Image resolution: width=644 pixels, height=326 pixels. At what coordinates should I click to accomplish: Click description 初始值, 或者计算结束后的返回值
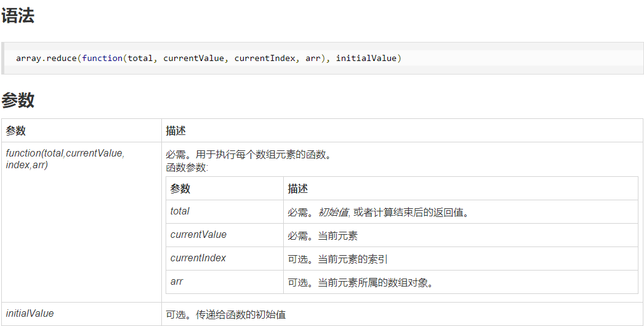(394, 213)
